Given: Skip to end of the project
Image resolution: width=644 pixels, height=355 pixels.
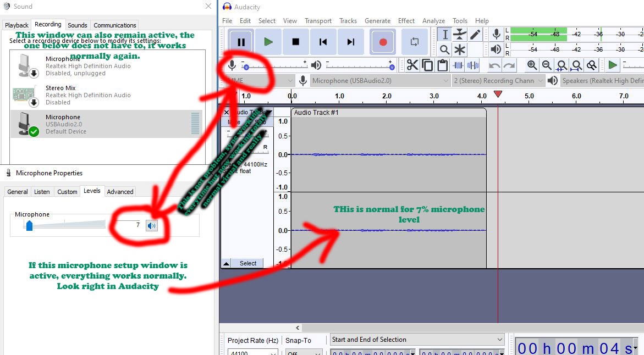Looking at the screenshot, I should [351, 42].
